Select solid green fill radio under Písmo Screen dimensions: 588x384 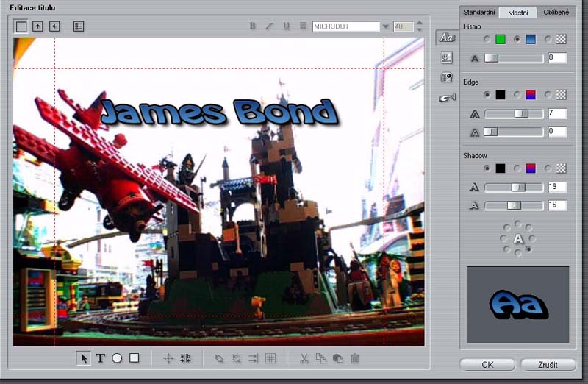tap(488, 39)
